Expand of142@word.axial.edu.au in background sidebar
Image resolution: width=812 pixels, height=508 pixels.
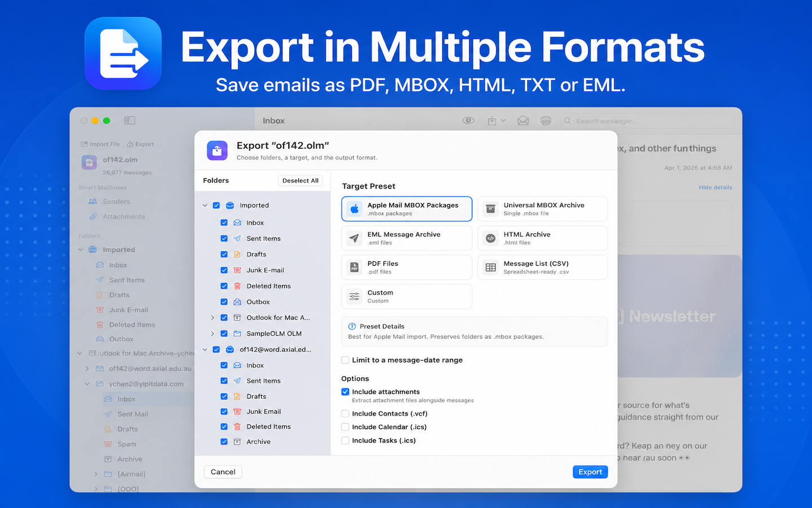tap(87, 369)
